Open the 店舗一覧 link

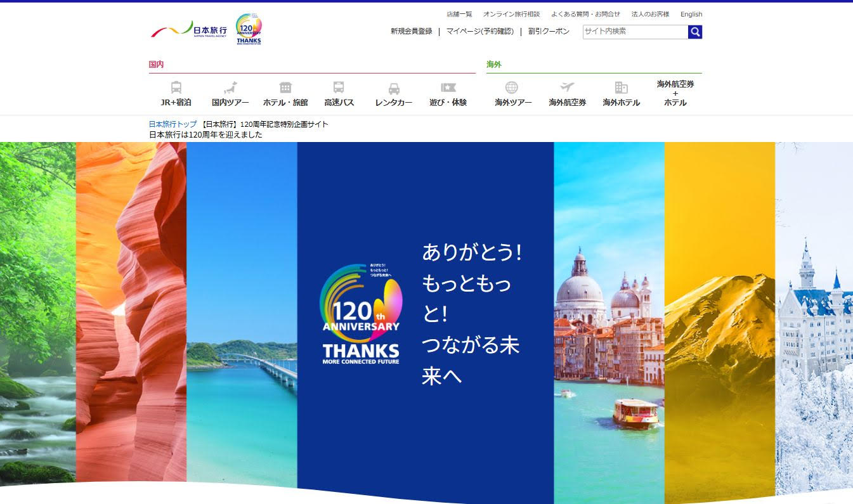tap(459, 14)
